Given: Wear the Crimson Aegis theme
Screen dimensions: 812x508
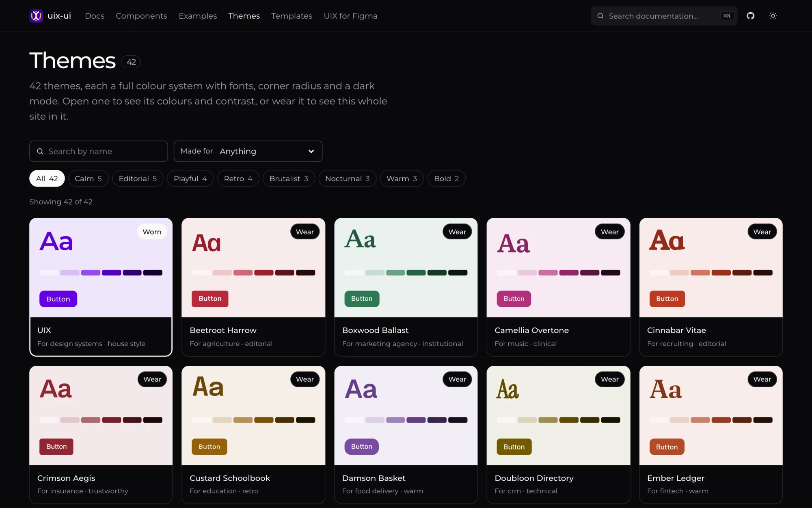Looking at the screenshot, I should (x=152, y=379).
